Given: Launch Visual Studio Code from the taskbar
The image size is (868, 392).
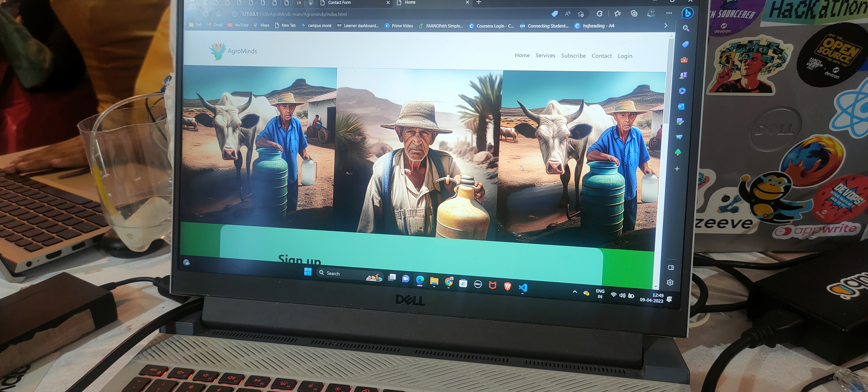Looking at the screenshot, I should coord(523,288).
